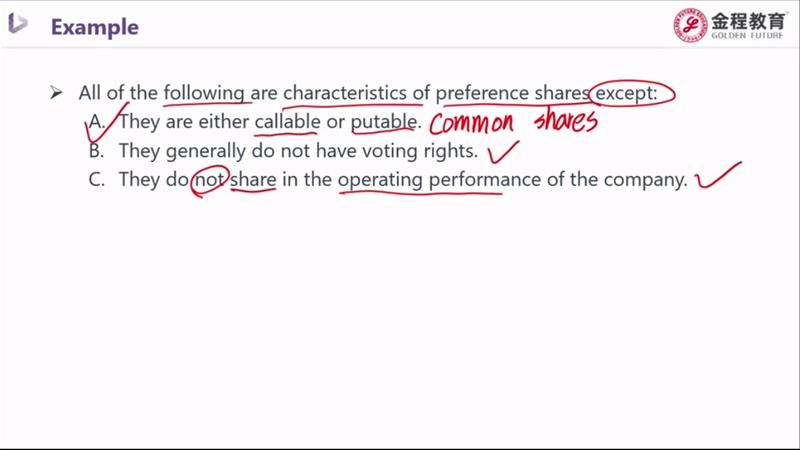Click the underlined word "callable"
800x450 pixels.
[x=288, y=122]
